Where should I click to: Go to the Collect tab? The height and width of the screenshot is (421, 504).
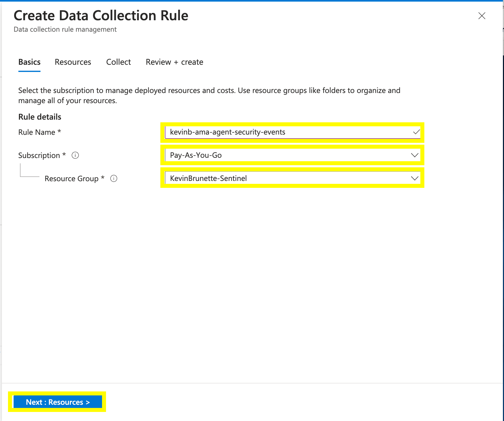click(x=118, y=62)
